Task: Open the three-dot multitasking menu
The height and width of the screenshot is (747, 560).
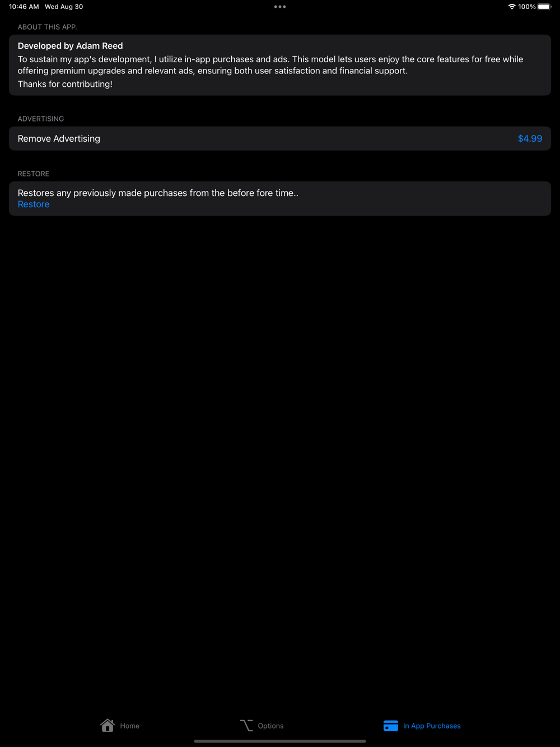Action: pos(280,7)
